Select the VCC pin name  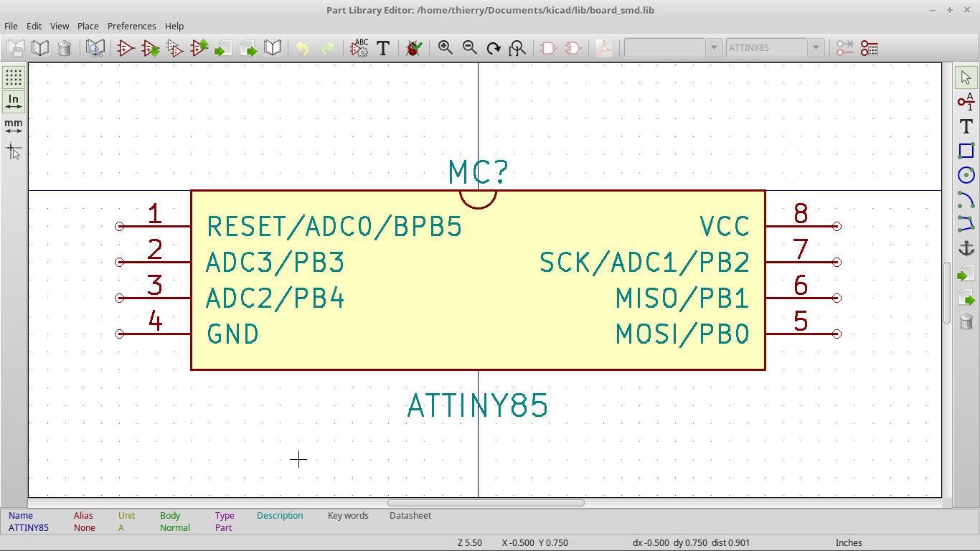(725, 227)
